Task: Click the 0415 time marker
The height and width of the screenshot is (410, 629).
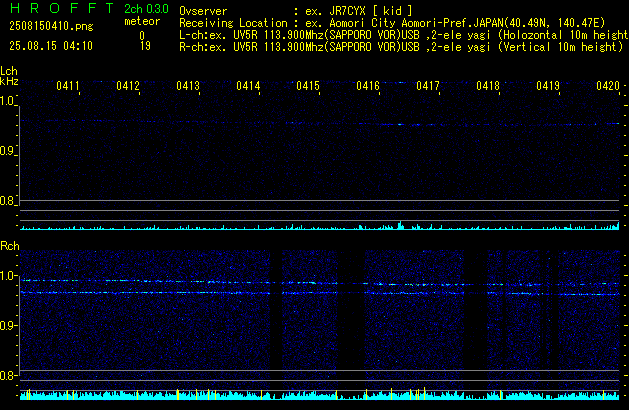Action: coord(308,86)
